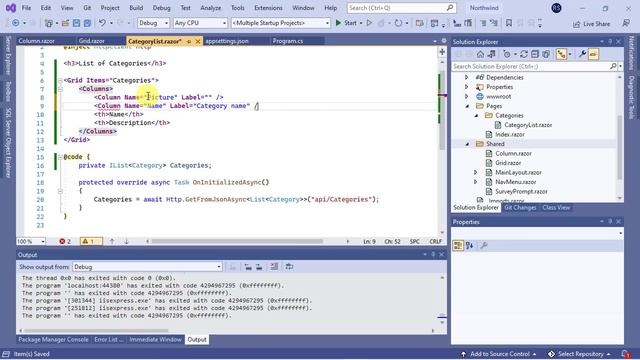
Task: Switch to the Git Changes tab
Action: coord(520,207)
